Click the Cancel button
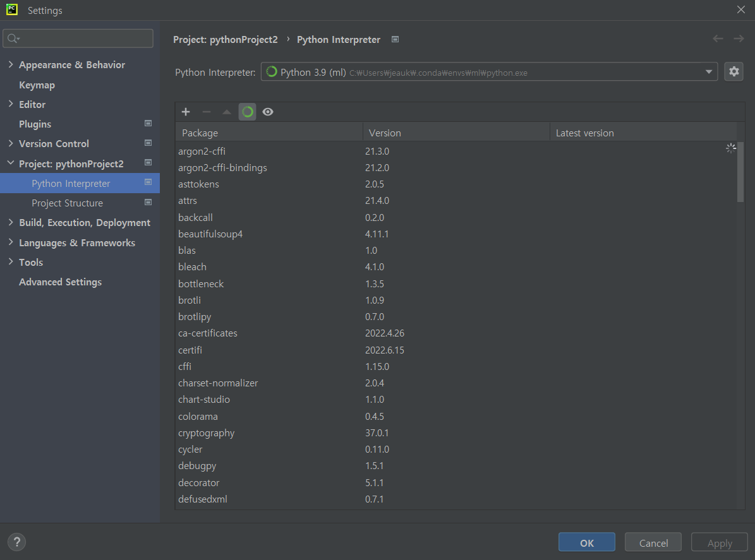Viewport: 755px width, 560px height. (x=653, y=543)
